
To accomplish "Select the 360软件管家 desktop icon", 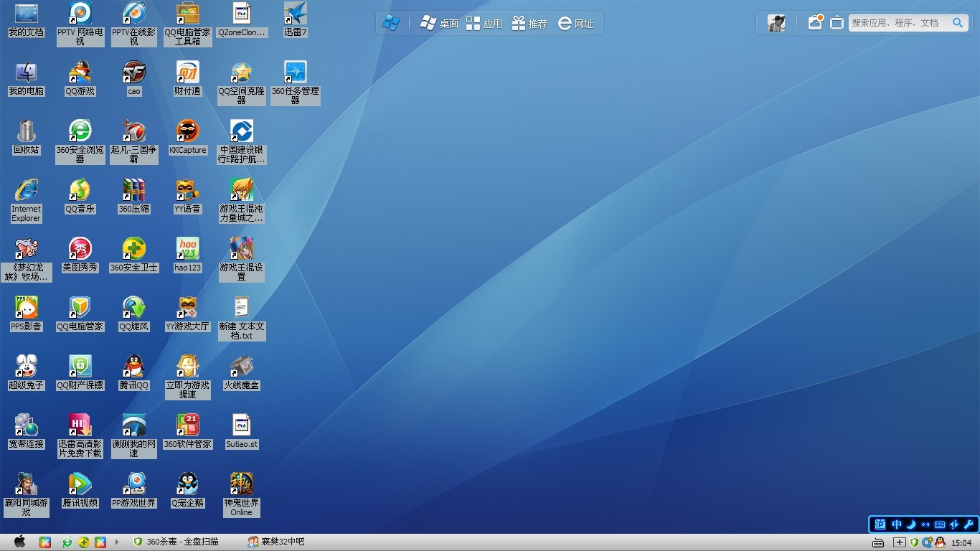I will pyautogui.click(x=187, y=432).
